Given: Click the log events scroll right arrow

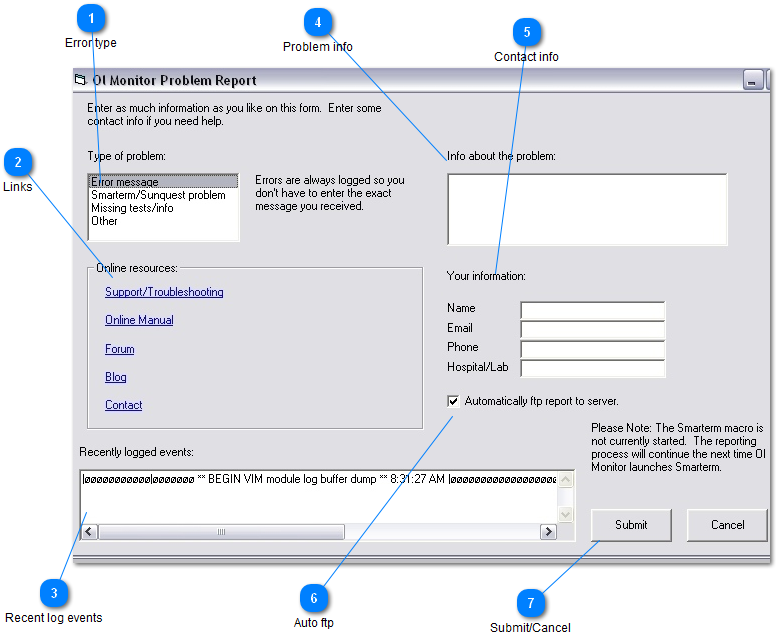Looking at the screenshot, I should [x=548, y=532].
